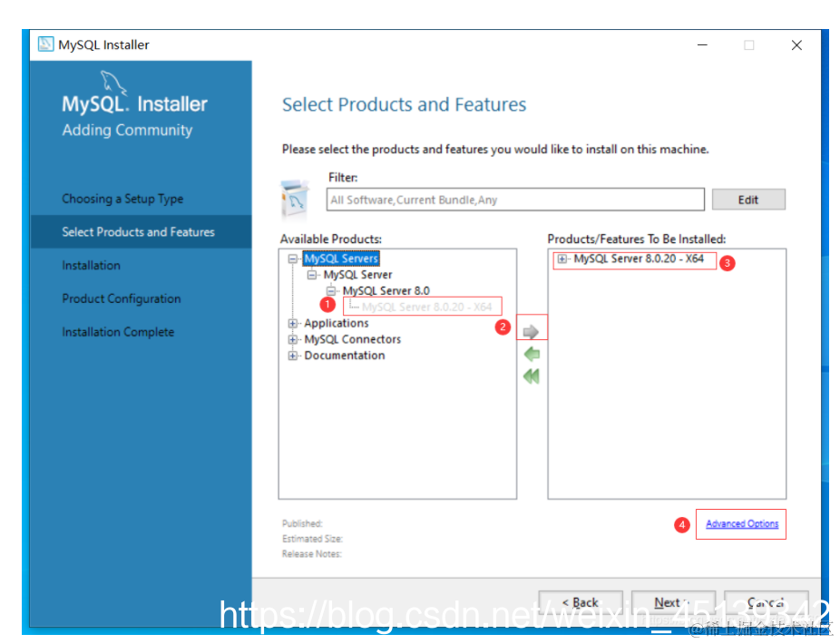Click the Edit filter button
This screenshot has width=840, height=644.
pyautogui.click(x=748, y=200)
